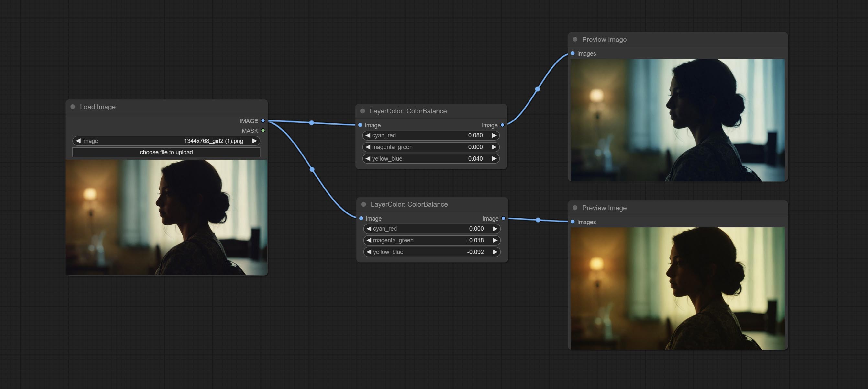This screenshot has height=389, width=868.
Task: Increase top node cyan_red value arrow
Action: coord(494,135)
